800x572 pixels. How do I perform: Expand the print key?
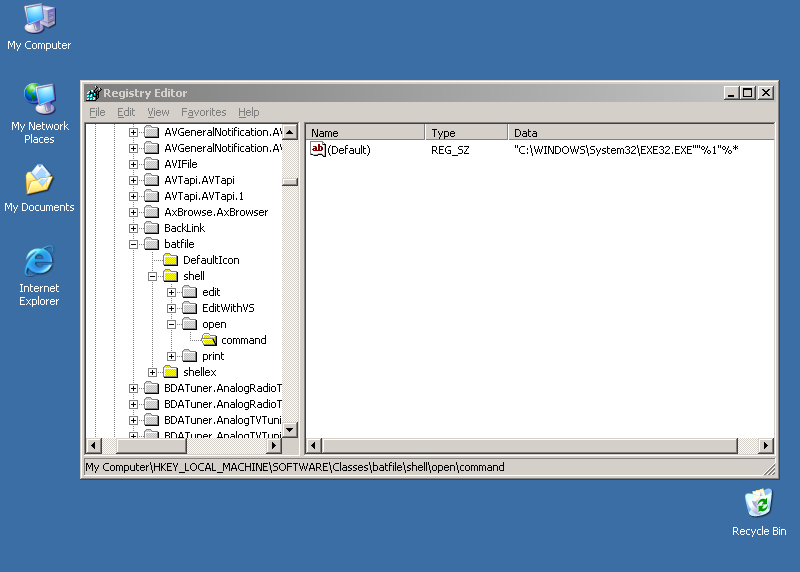tap(171, 356)
